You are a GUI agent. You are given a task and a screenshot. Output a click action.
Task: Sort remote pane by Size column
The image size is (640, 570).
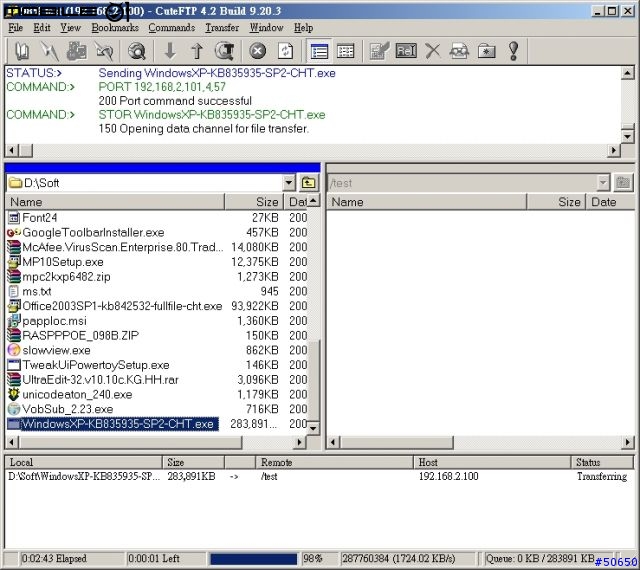point(556,202)
